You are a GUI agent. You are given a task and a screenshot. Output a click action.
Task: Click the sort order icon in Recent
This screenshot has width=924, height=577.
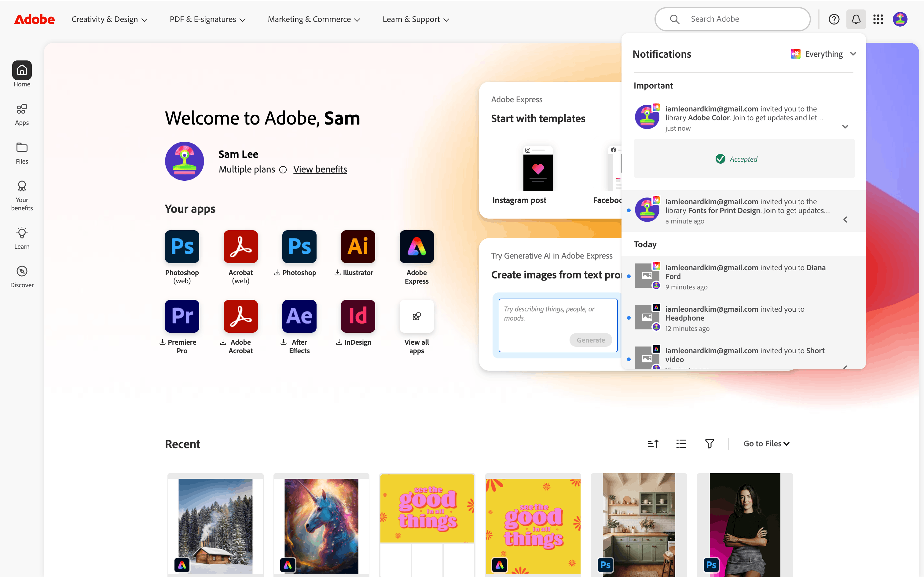pyautogui.click(x=653, y=443)
